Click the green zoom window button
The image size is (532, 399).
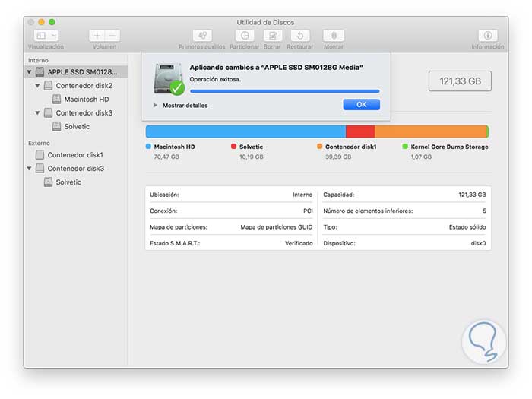(52, 22)
